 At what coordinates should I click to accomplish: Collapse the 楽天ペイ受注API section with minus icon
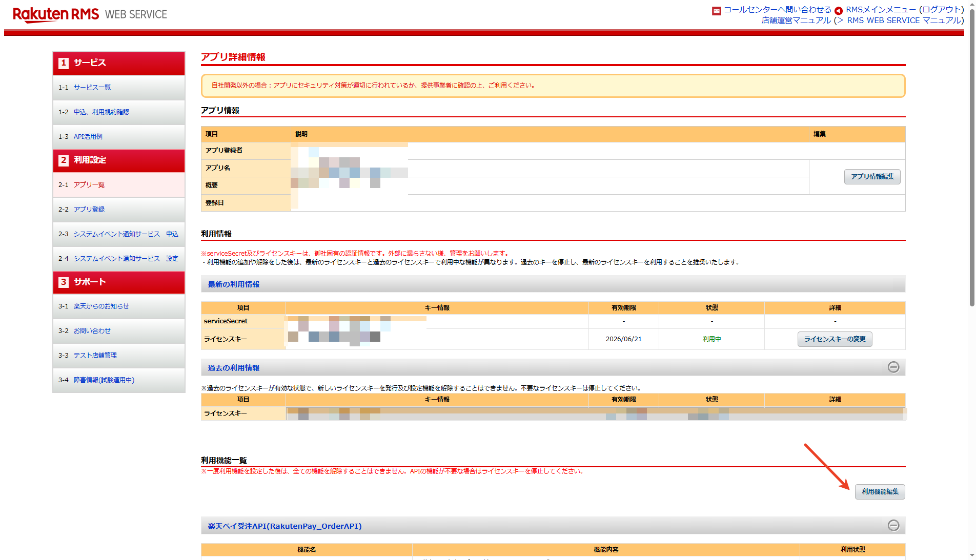click(893, 526)
